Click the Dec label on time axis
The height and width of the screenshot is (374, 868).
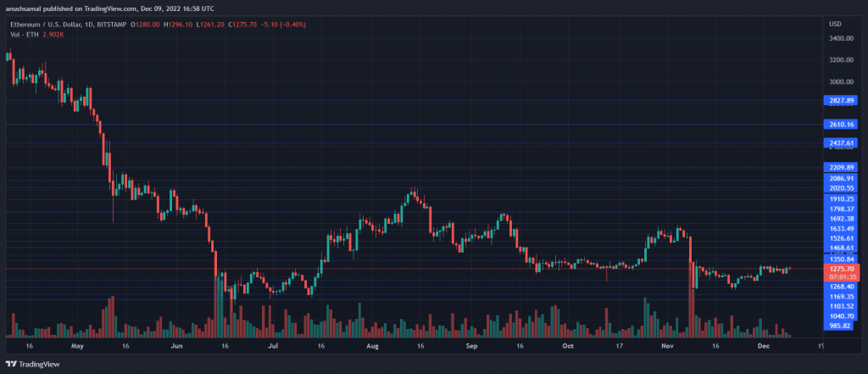coord(764,346)
